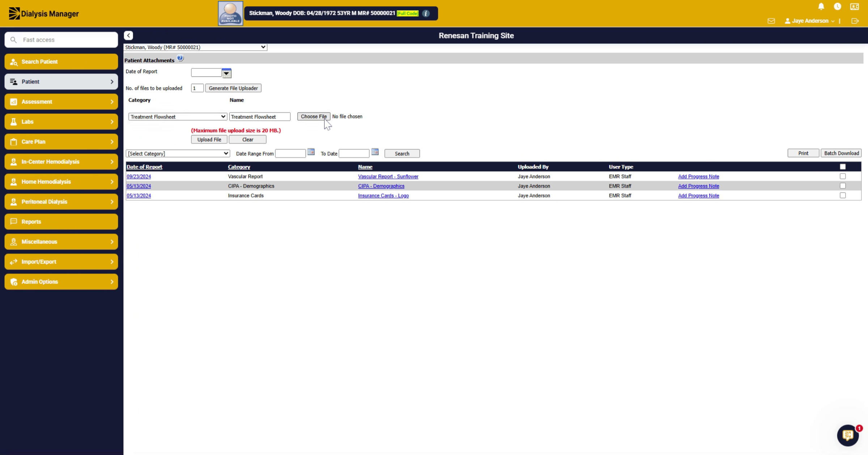Open the chat support bubble icon
The height and width of the screenshot is (455, 868).
point(848,435)
